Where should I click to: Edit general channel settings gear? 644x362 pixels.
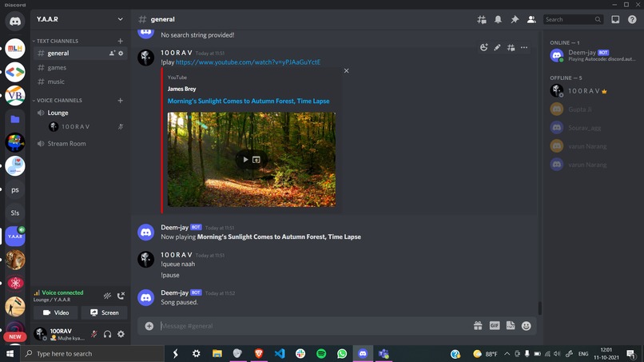pos(121,53)
